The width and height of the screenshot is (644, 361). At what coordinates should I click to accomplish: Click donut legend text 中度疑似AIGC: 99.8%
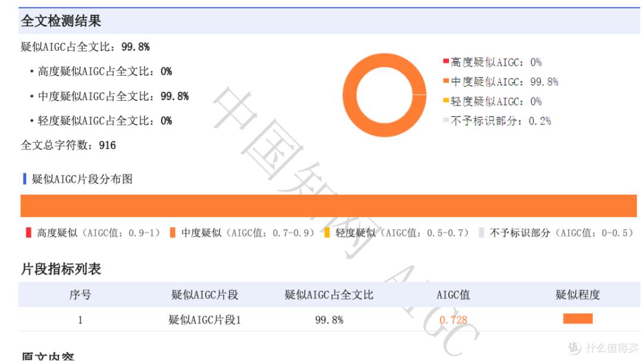pyautogui.click(x=504, y=82)
